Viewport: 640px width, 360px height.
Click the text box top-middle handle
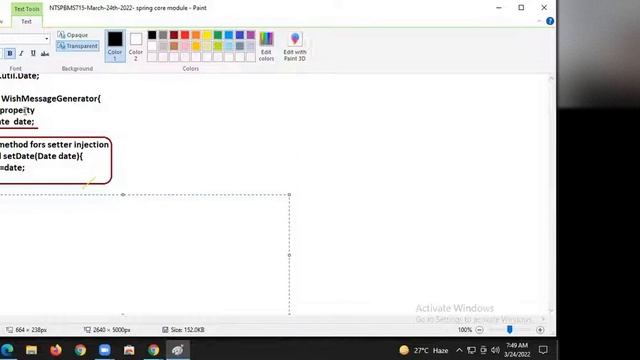pos(123,195)
